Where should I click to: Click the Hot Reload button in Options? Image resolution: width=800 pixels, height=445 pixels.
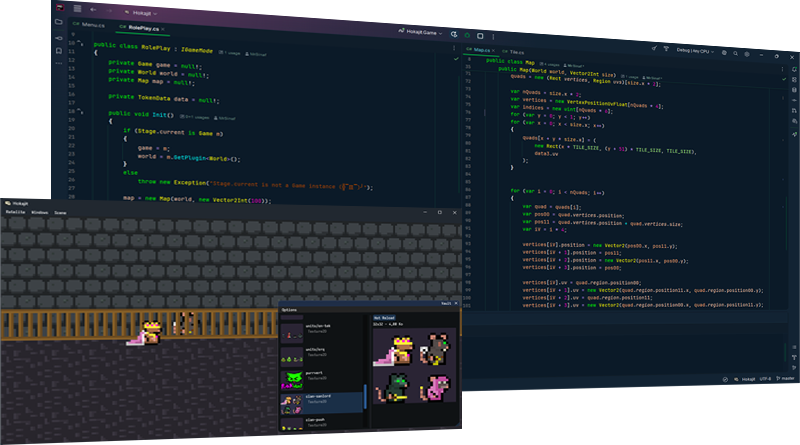[x=384, y=318]
